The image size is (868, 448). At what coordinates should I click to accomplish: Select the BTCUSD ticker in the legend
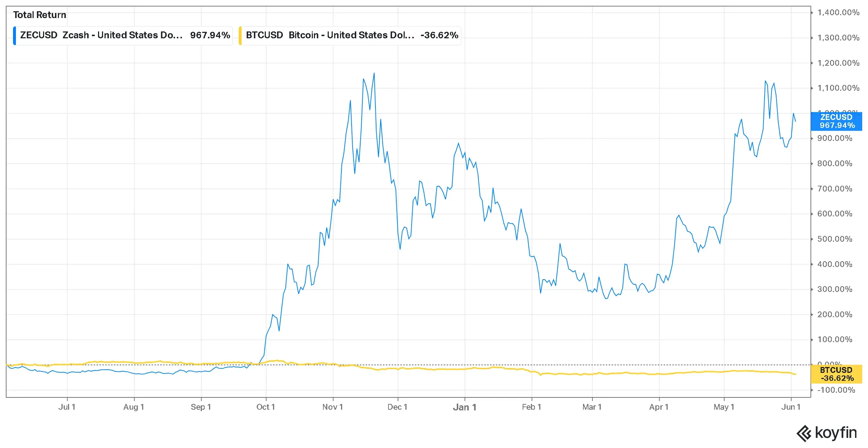264,35
